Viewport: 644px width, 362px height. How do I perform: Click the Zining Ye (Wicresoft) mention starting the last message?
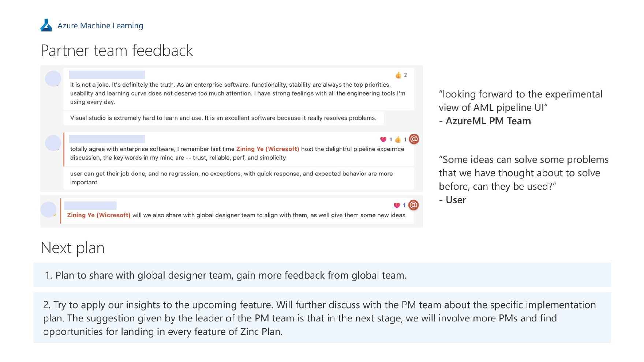[98, 215]
